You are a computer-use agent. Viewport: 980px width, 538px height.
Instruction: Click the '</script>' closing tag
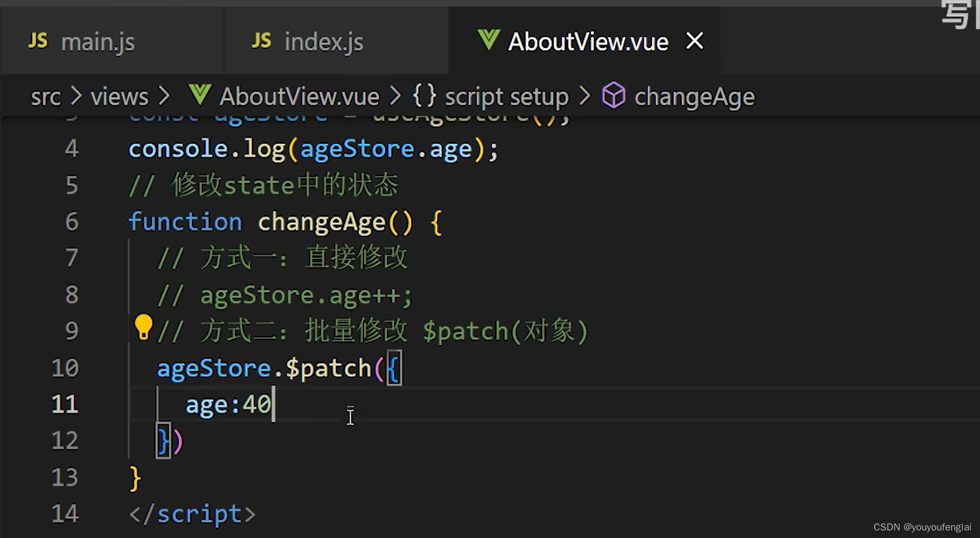point(192,514)
